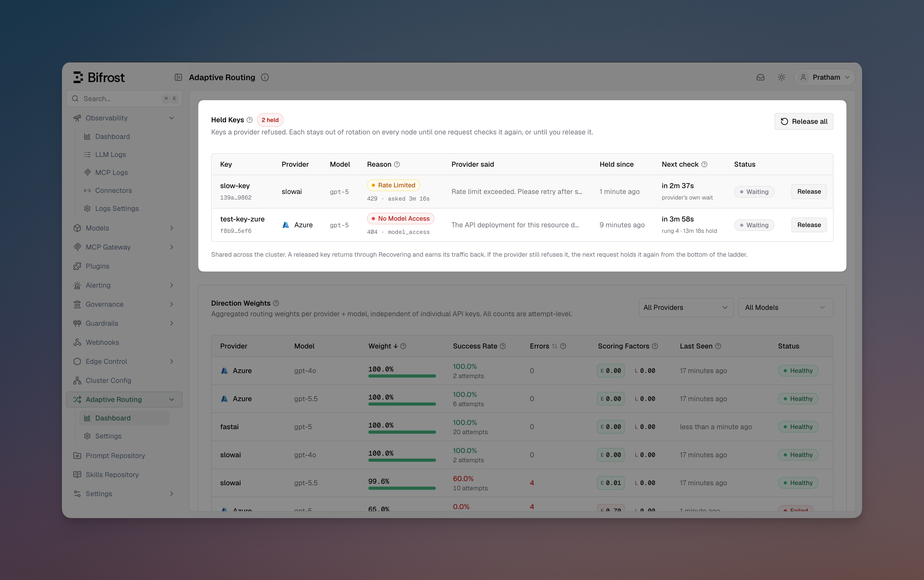The width and height of the screenshot is (924, 580).
Task: Open the Plugins page
Action: tap(97, 266)
